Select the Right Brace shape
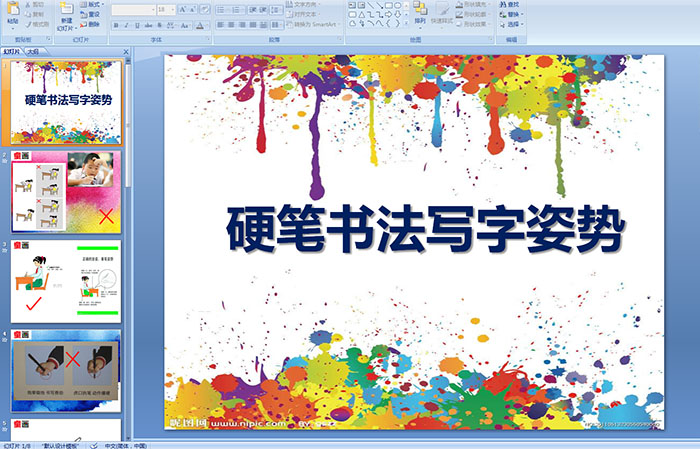Image resolution: width=700 pixels, height=449 pixels. [397, 24]
